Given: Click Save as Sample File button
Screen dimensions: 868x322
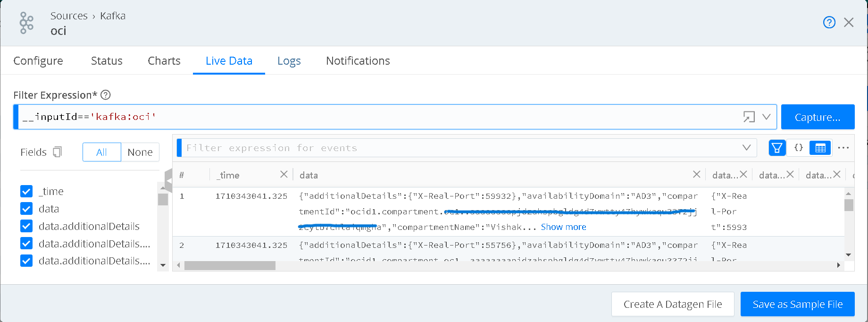Looking at the screenshot, I should pyautogui.click(x=798, y=305).
